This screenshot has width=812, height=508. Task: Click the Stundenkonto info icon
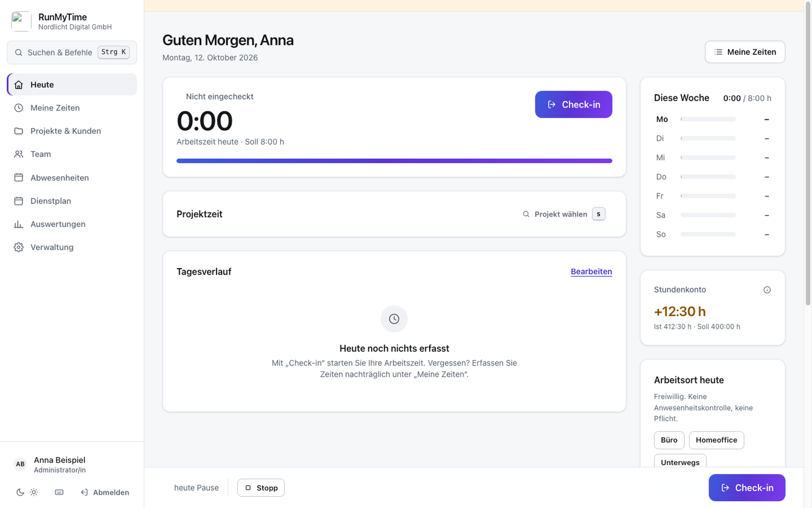click(x=767, y=290)
